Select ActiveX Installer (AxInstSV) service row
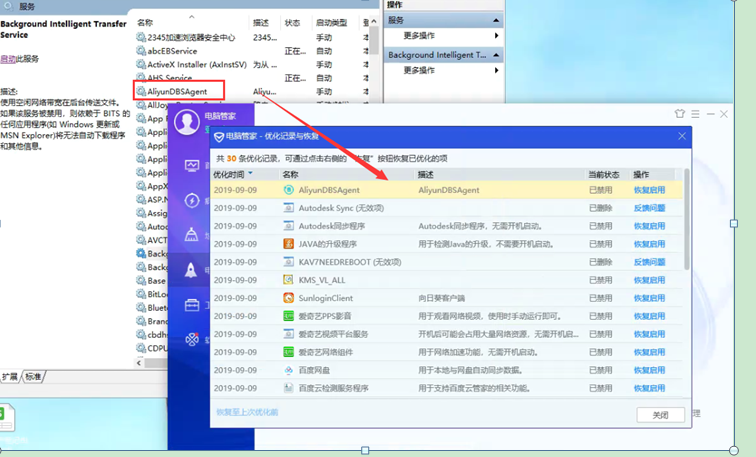756x457 pixels. pos(197,64)
